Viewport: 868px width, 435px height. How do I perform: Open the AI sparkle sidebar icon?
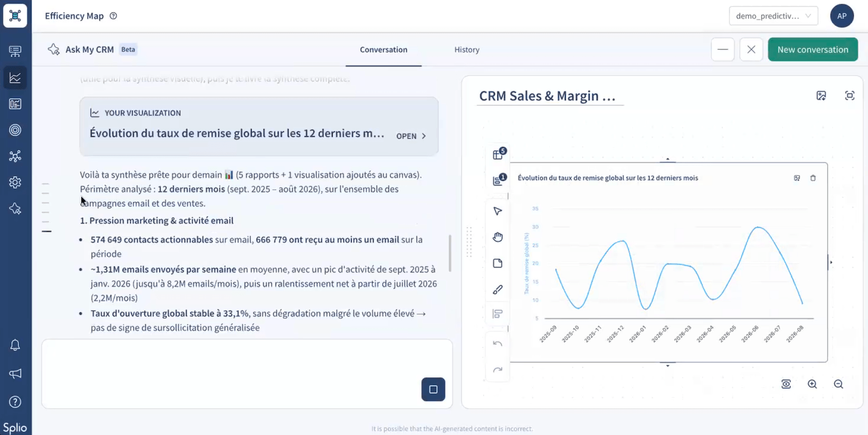coord(15,208)
